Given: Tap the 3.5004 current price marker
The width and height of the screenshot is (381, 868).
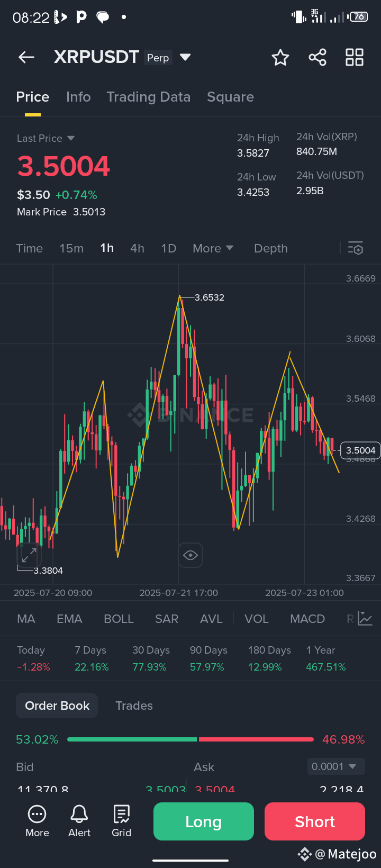Looking at the screenshot, I should tap(360, 450).
